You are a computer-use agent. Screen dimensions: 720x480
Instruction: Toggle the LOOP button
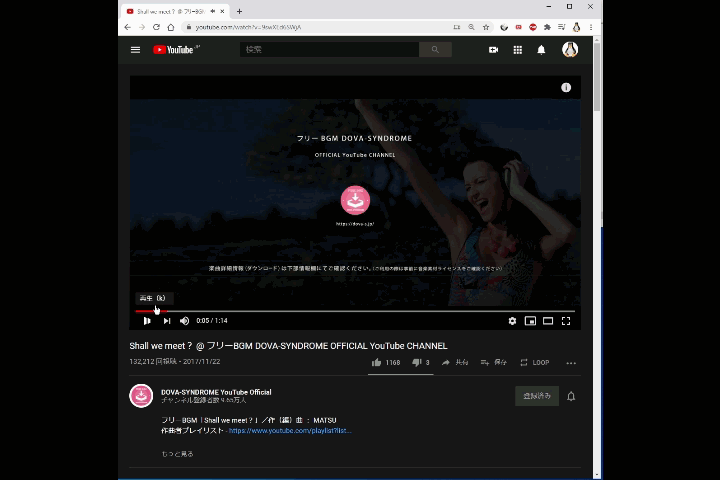(x=534, y=362)
